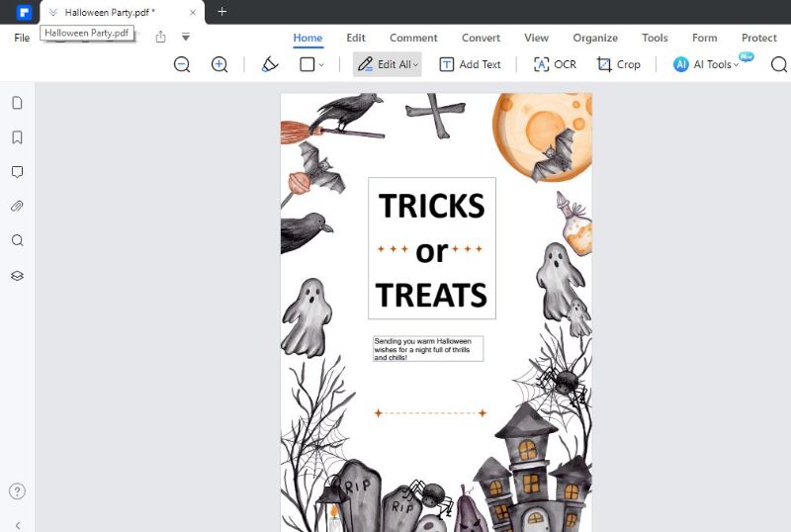Click the help question mark icon
791x532 pixels.
(x=17, y=491)
